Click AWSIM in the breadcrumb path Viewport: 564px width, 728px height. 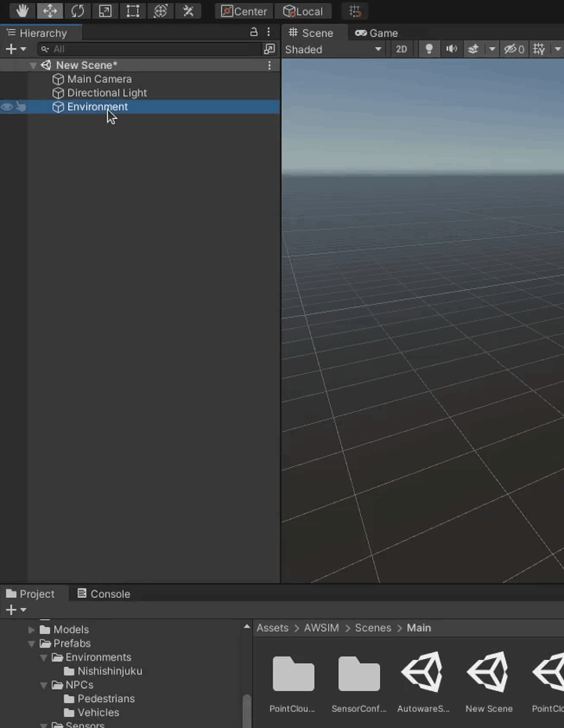click(322, 628)
